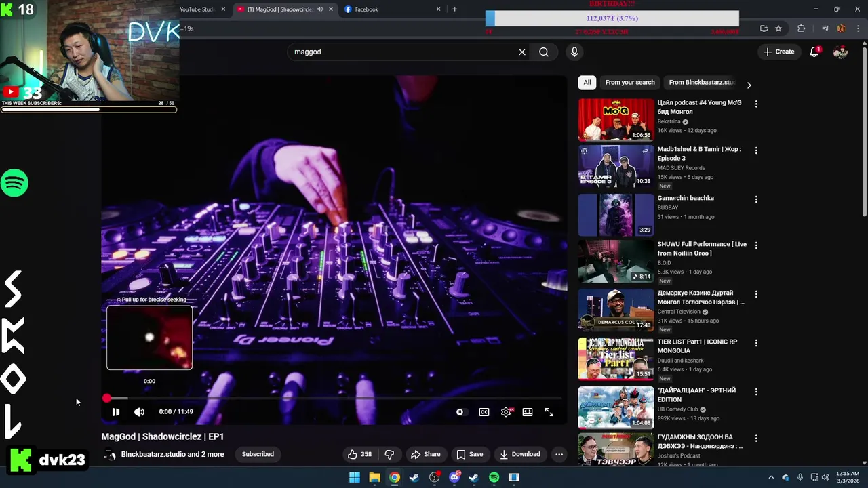Image resolution: width=868 pixels, height=488 pixels.
Task: Click the install app icon in address bar
Action: point(764,28)
